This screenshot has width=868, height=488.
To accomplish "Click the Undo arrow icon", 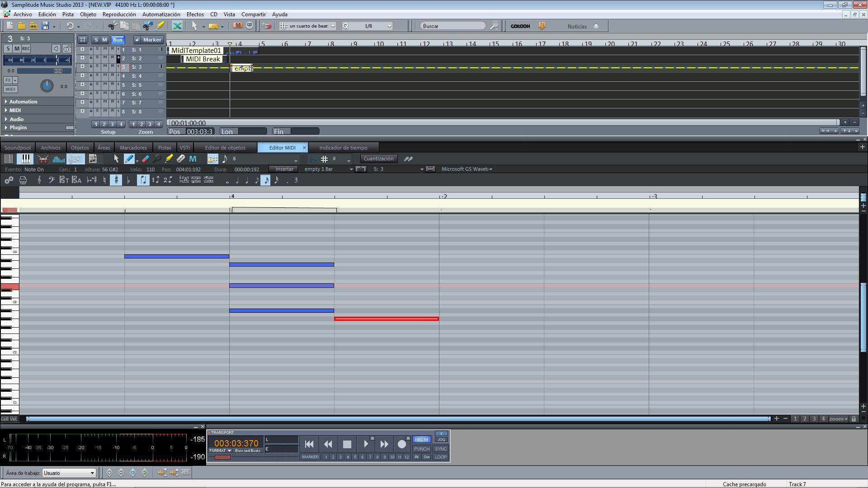I will coord(70,26).
